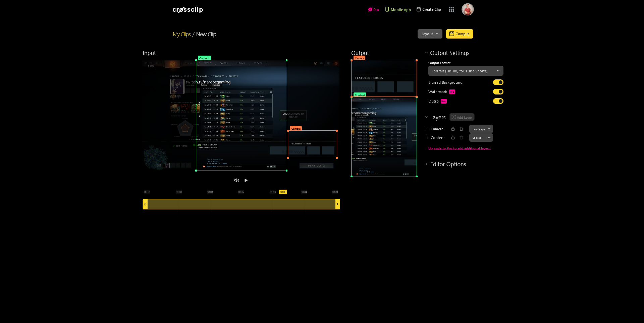The height and width of the screenshot is (323, 644).
Task: Click the Add Layer button
Action: [x=462, y=117]
